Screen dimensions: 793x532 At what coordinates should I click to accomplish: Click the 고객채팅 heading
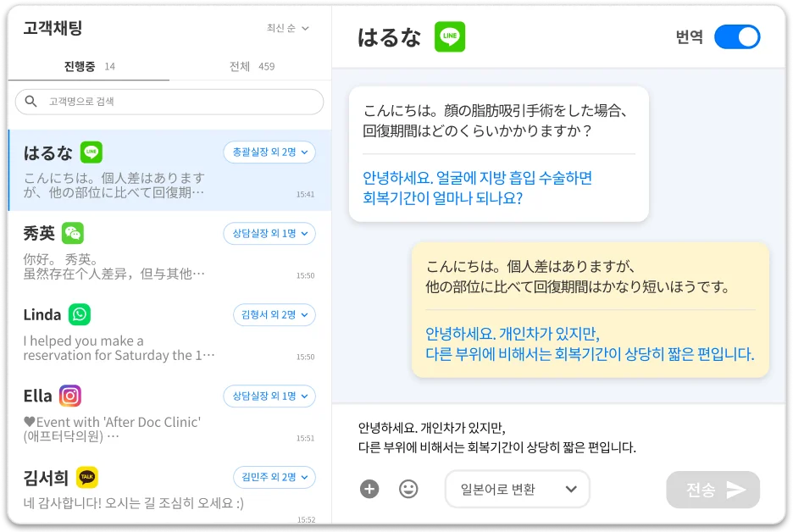point(53,28)
